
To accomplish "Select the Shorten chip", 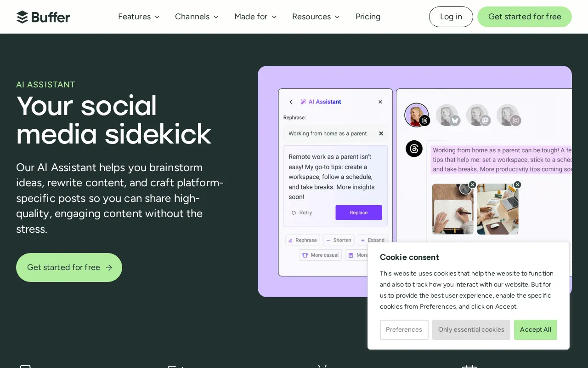I will (339, 240).
